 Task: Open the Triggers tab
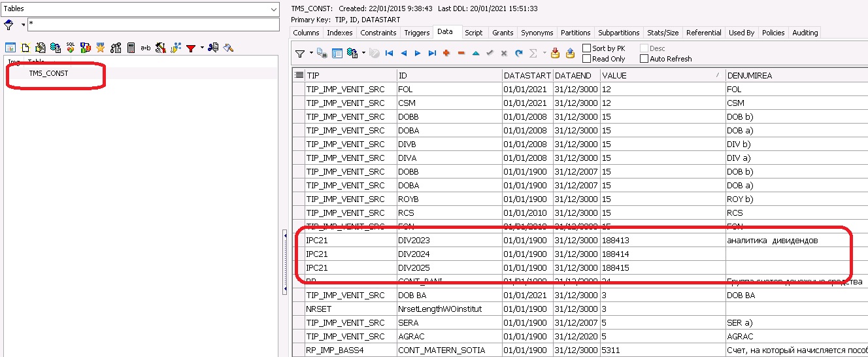tap(417, 33)
